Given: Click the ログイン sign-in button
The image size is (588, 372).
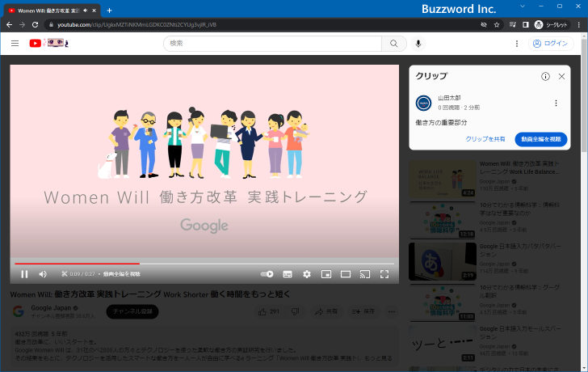Looking at the screenshot, I should [551, 44].
